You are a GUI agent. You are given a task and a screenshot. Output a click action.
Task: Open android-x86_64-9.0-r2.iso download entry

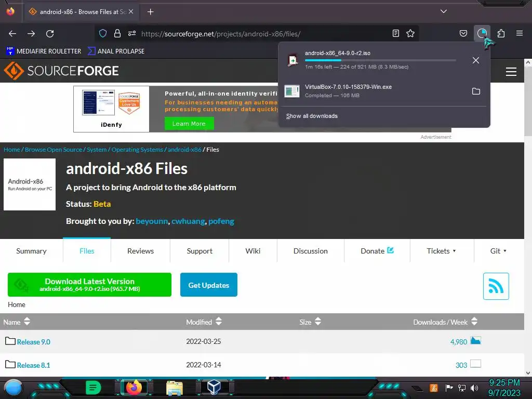(373, 60)
